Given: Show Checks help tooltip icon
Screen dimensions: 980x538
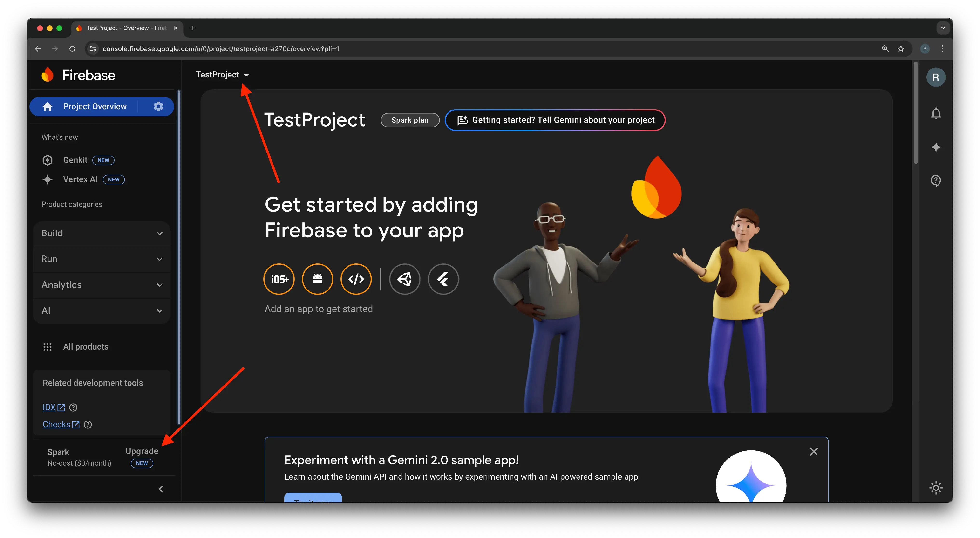Looking at the screenshot, I should (x=88, y=425).
